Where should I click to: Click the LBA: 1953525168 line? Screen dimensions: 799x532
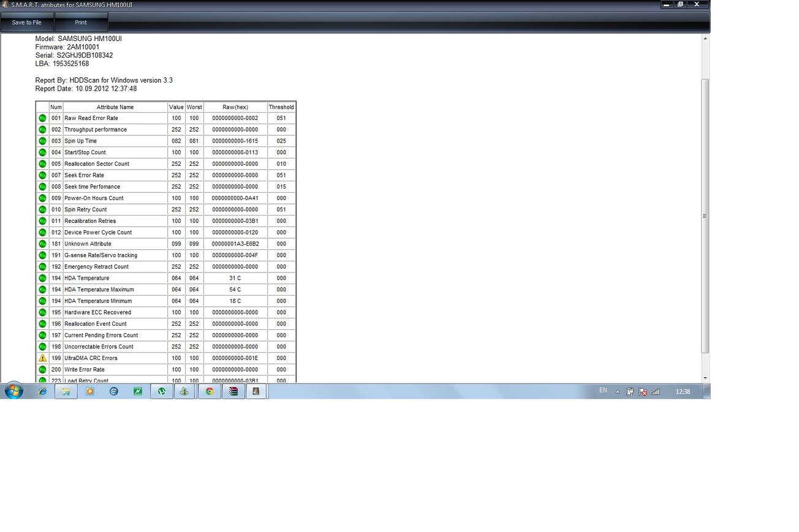pyautogui.click(x=62, y=64)
